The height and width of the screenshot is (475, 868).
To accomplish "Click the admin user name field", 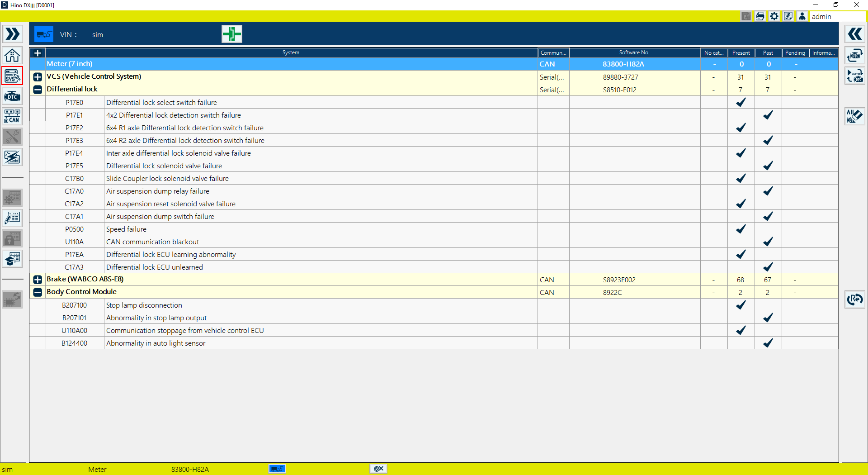I will 836,16.
